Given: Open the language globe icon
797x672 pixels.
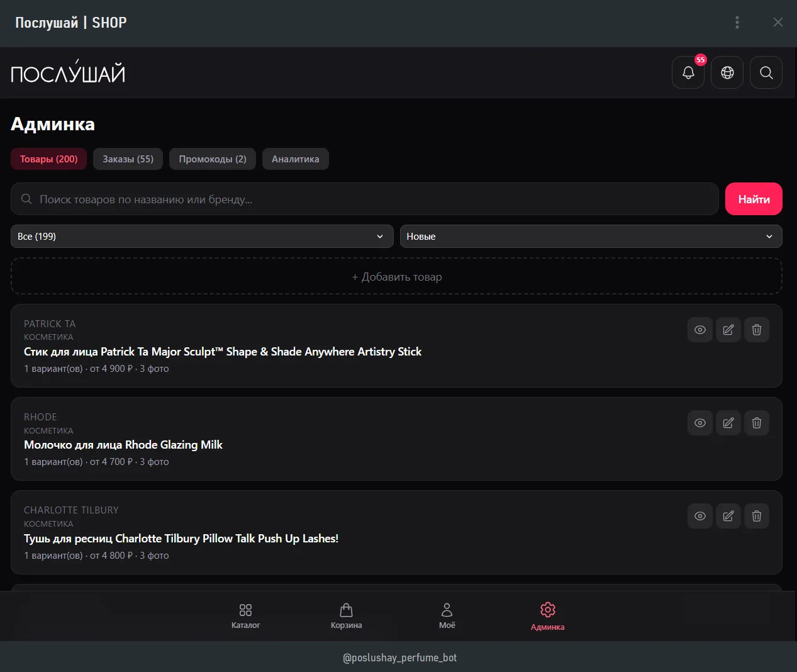Looking at the screenshot, I should click(727, 72).
